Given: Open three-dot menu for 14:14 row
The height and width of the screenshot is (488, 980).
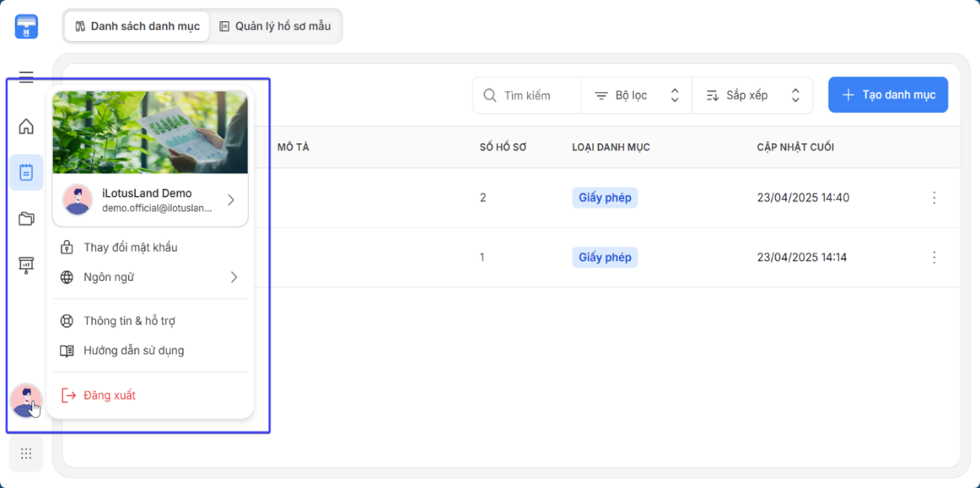Looking at the screenshot, I should tap(934, 257).
